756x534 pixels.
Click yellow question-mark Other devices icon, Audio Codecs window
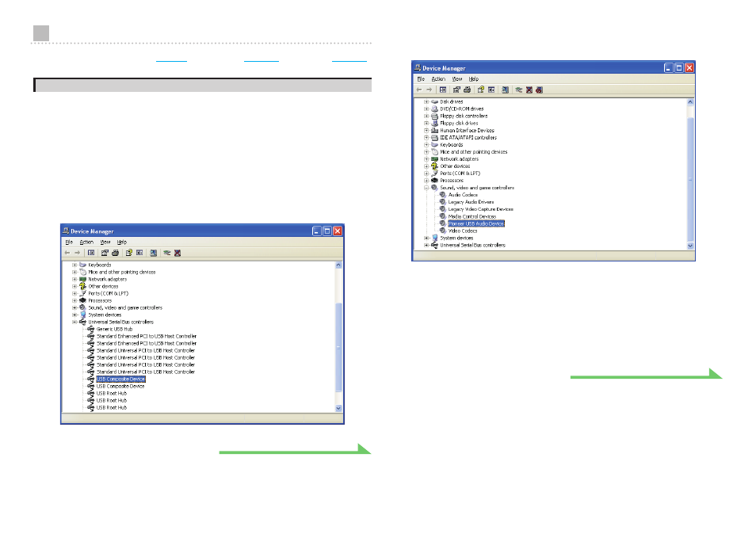click(434, 166)
